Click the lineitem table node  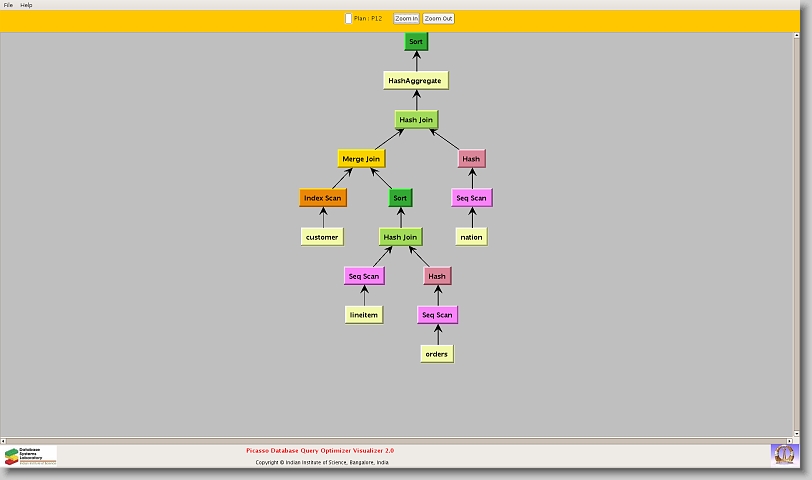pos(364,315)
